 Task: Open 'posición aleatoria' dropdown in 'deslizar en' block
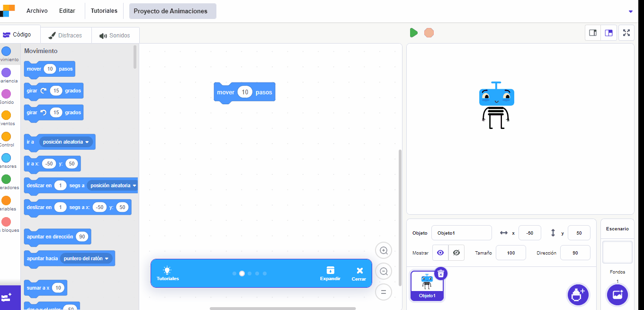(x=113, y=185)
